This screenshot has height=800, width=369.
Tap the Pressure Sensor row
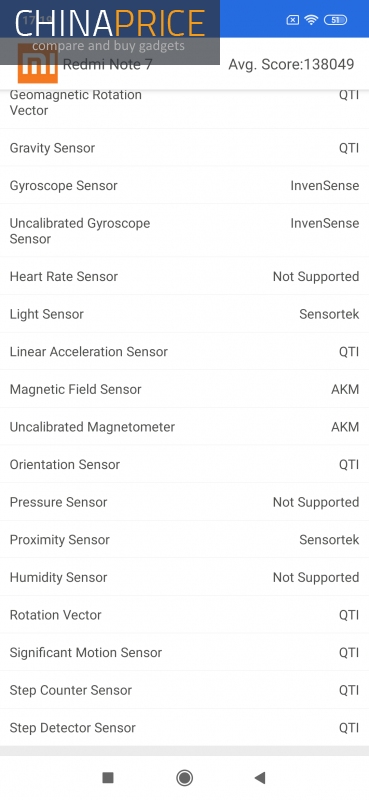point(184,502)
